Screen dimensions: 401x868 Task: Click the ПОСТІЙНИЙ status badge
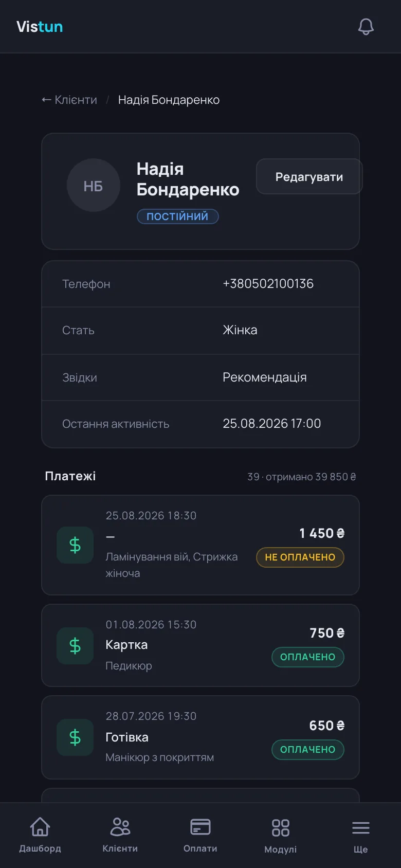click(x=178, y=216)
